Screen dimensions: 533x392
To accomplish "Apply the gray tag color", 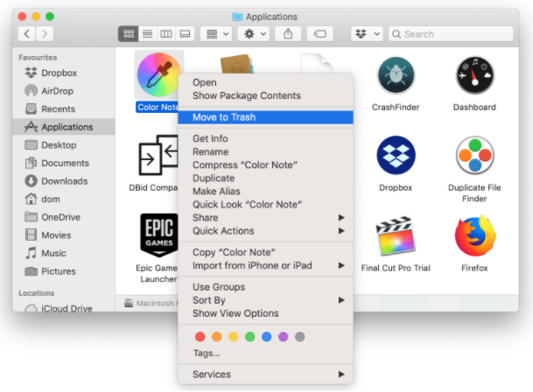I will [300, 337].
